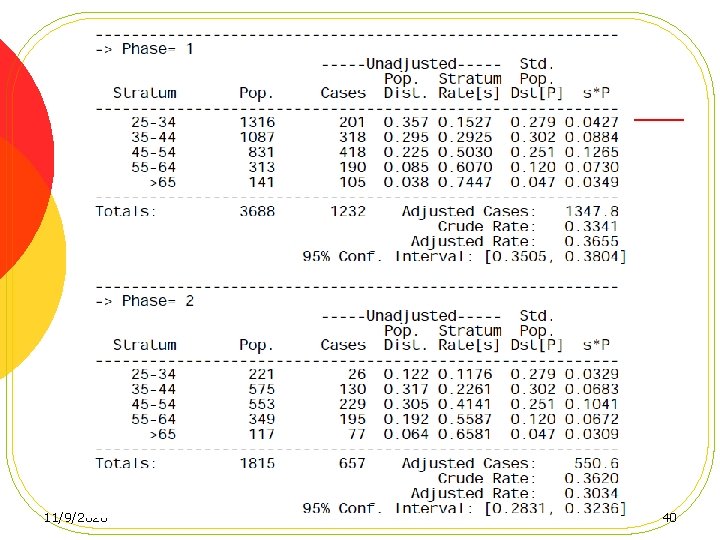
Task: Select stratum rate 0.2261
Action: [x=465, y=389]
